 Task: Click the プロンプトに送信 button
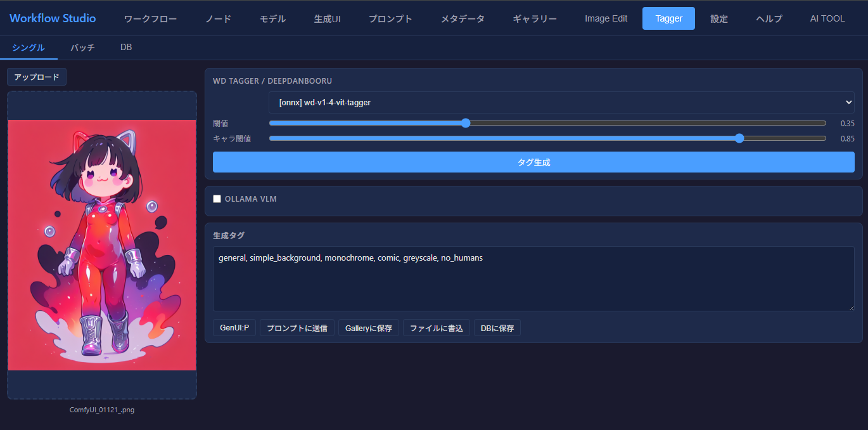(x=297, y=328)
